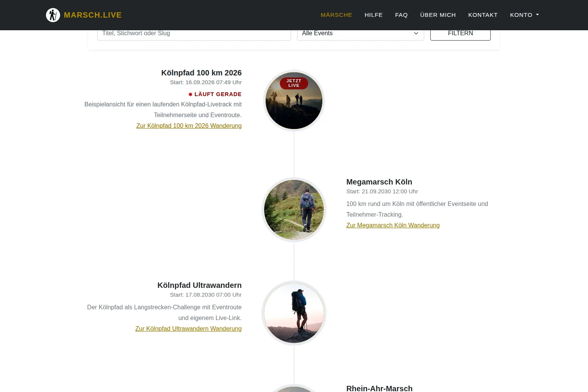
Task: Follow link Zur Kölnpfad 100 km 2026 Wanderung
Action: point(189,126)
